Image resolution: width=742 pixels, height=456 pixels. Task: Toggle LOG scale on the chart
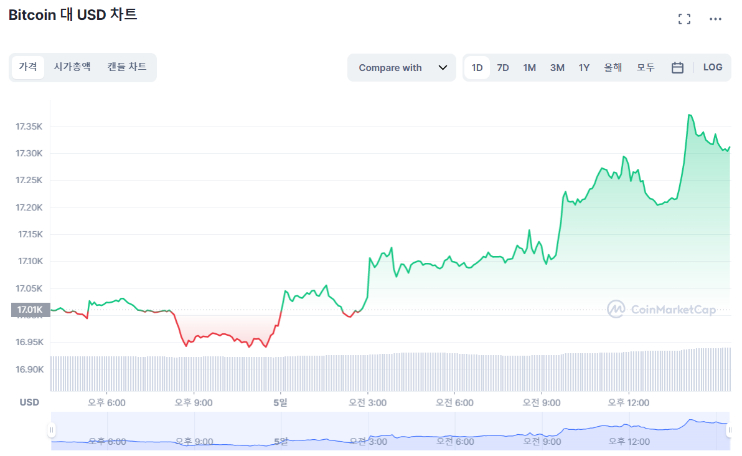712,68
